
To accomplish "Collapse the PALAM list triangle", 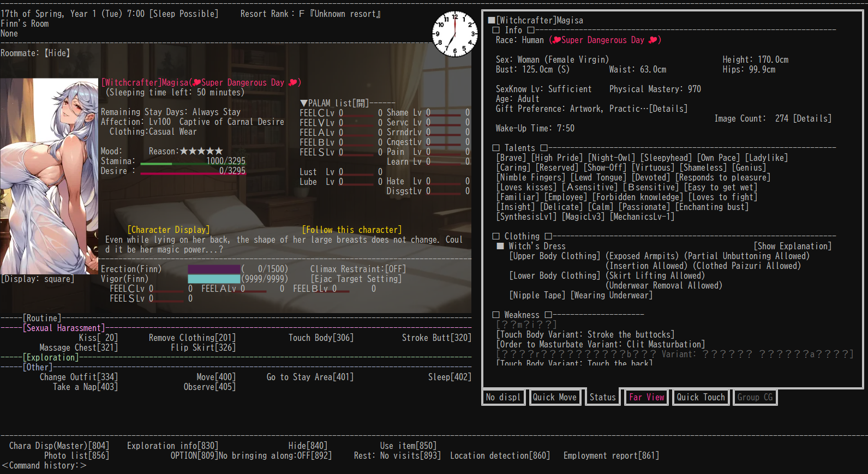I will coord(304,103).
